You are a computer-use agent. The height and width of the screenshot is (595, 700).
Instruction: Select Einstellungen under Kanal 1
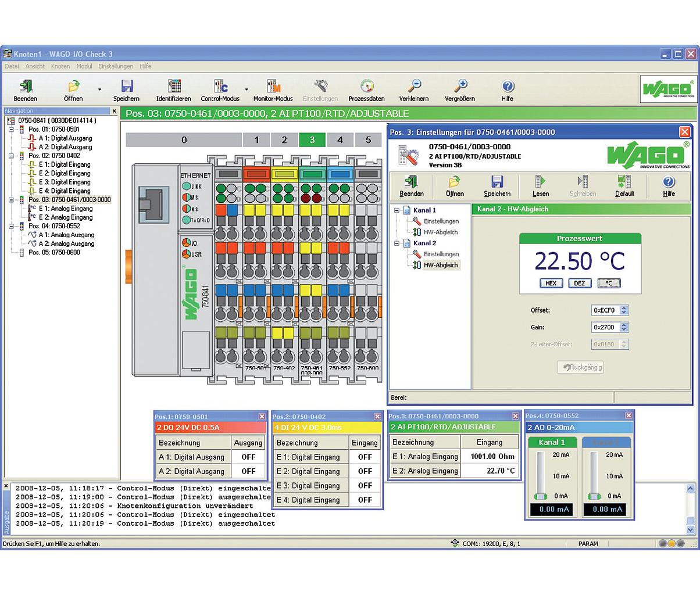pos(441,221)
